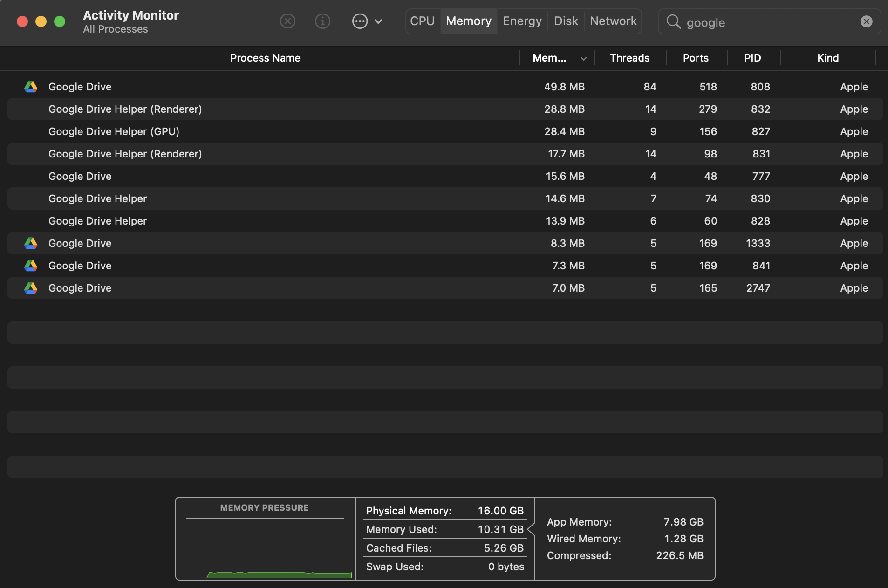
Task: Go to the Network tab
Action: tap(613, 21)
